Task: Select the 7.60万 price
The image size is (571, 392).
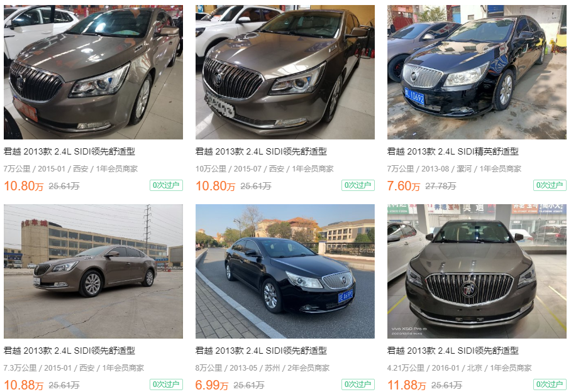Action: (x=404, y=186)
